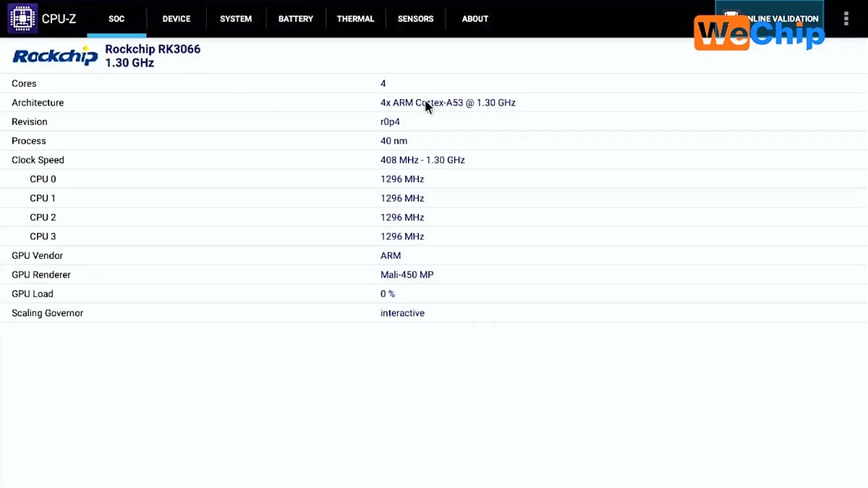Open the SYSTEM tab
This screenshot has width=868, height=488.
tap(236, 19)
